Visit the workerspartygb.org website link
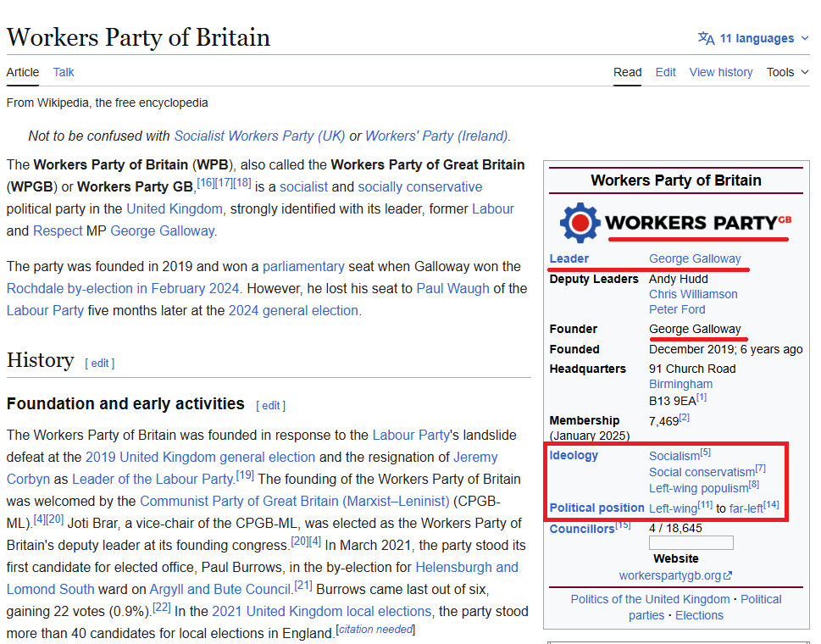 (x=669, y=576)
